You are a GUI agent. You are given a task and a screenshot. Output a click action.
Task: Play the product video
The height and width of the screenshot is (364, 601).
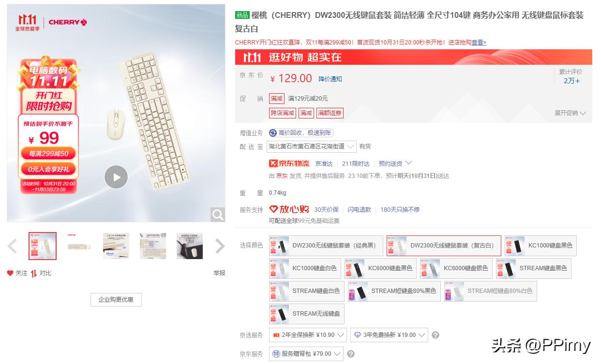116,177
